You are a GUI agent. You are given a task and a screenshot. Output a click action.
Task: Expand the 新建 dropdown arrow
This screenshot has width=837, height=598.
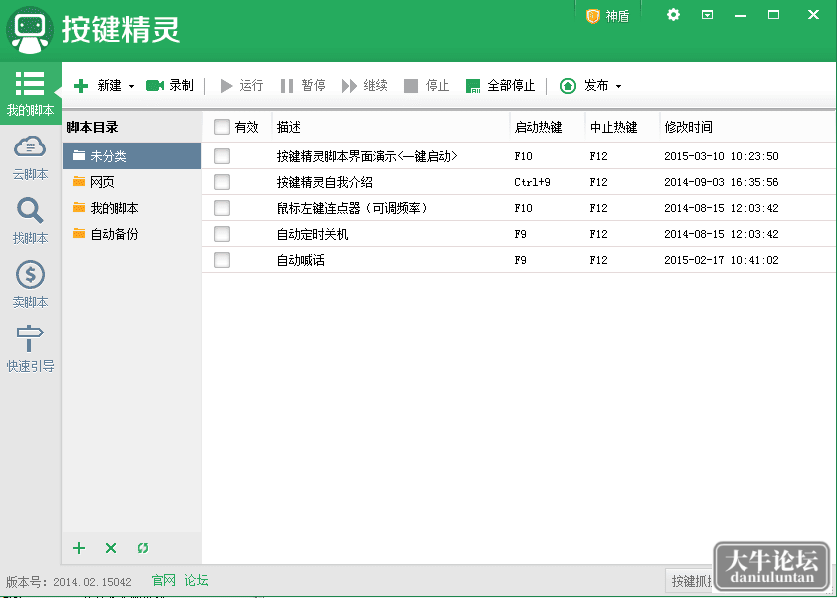pyautogui.click(x=131, y=86)
